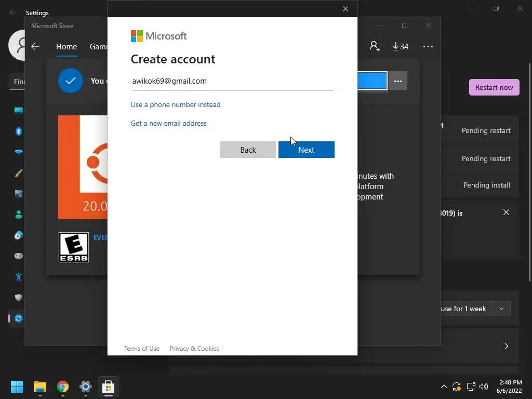
Task: Click the Next button in Create account
Action: (x=306, y=150)
